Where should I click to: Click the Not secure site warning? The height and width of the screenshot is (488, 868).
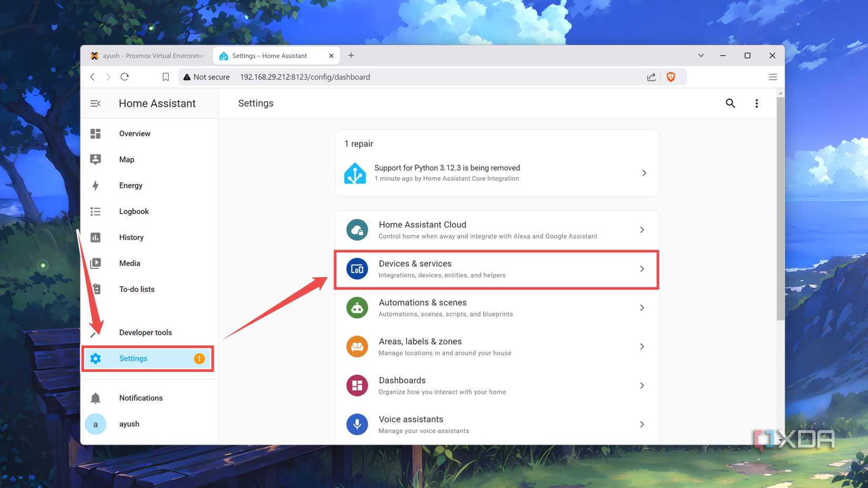[x=206, y=77]
